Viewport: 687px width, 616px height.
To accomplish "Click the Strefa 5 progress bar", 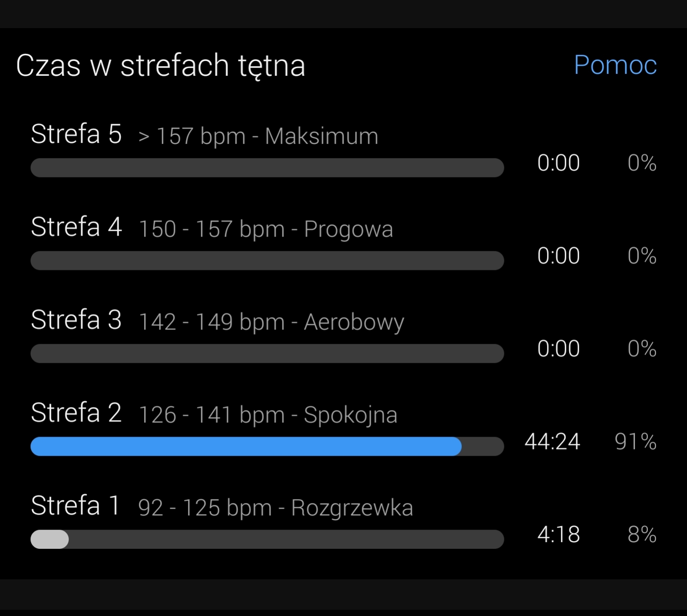I will click(x=267, y=168).
